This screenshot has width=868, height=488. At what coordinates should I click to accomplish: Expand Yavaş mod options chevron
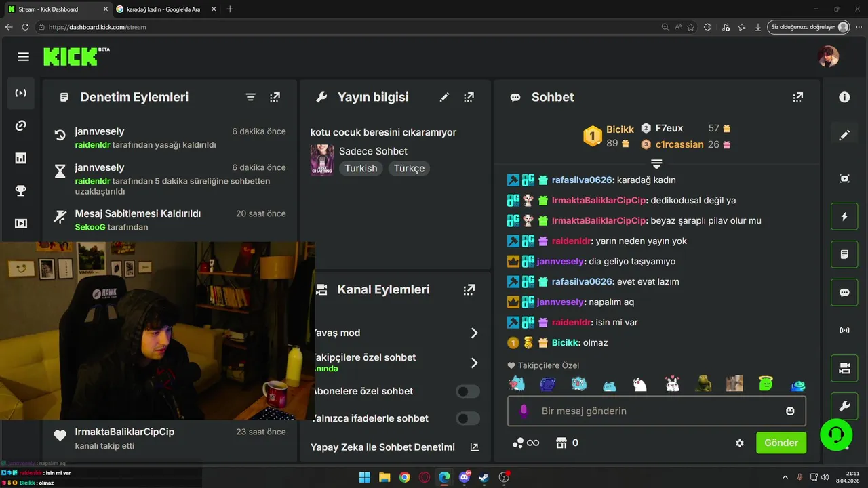tap(474, 333)
